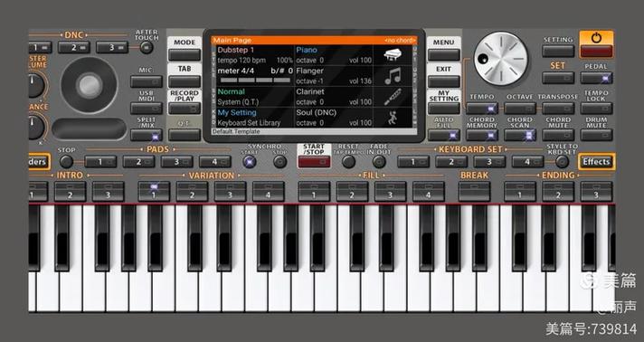Select Fill 1
Screen dimensions: 644x342
point(314,192)
